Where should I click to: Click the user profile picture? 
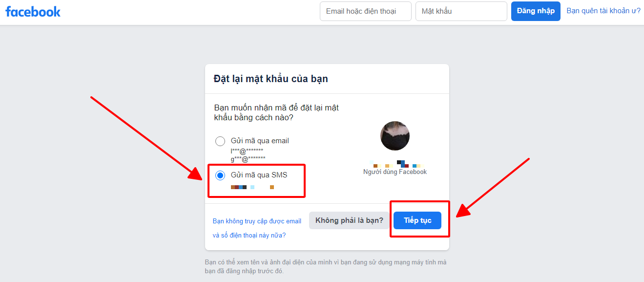pyautogui.click(x=395, y=136)
